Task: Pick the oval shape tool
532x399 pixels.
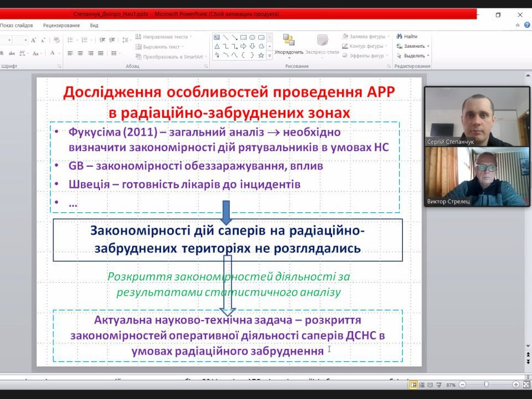Action: [x=252, y=37]
